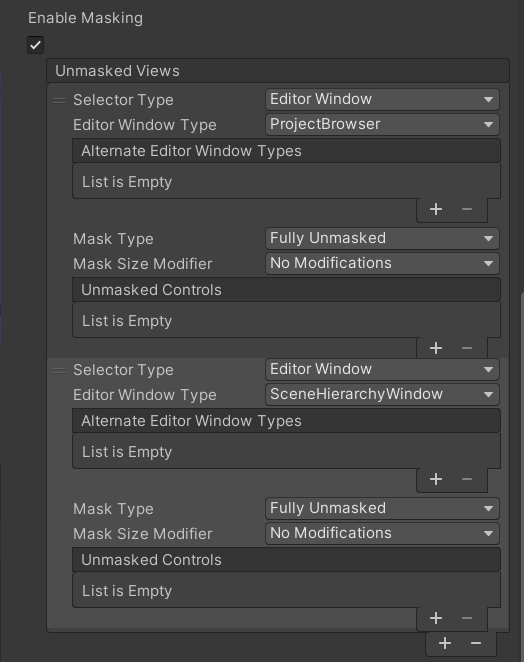Add alternate window type for SceneHierarchyWindow view
Image resolution: width=524 pixels, height=662 pixels.
(436, 479)
